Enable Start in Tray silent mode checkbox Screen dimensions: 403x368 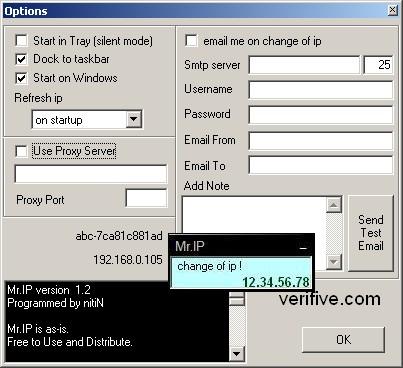tap(22, 41)
